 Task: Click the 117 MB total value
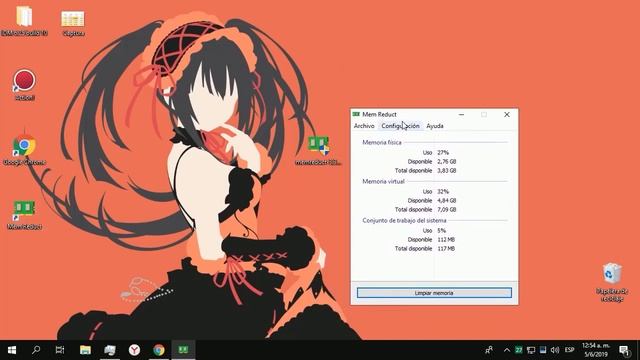click(446, 249)
